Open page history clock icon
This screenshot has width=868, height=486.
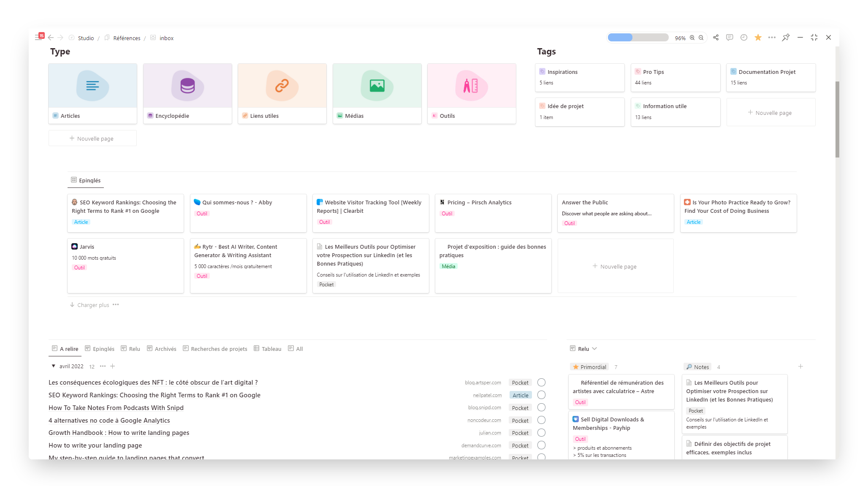744,38
